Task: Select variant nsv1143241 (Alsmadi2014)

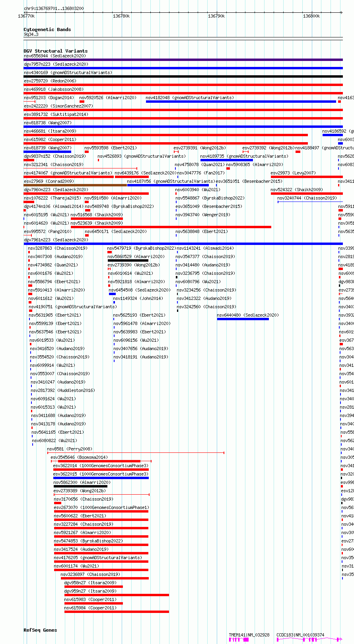Action: [x=205, y=248]
